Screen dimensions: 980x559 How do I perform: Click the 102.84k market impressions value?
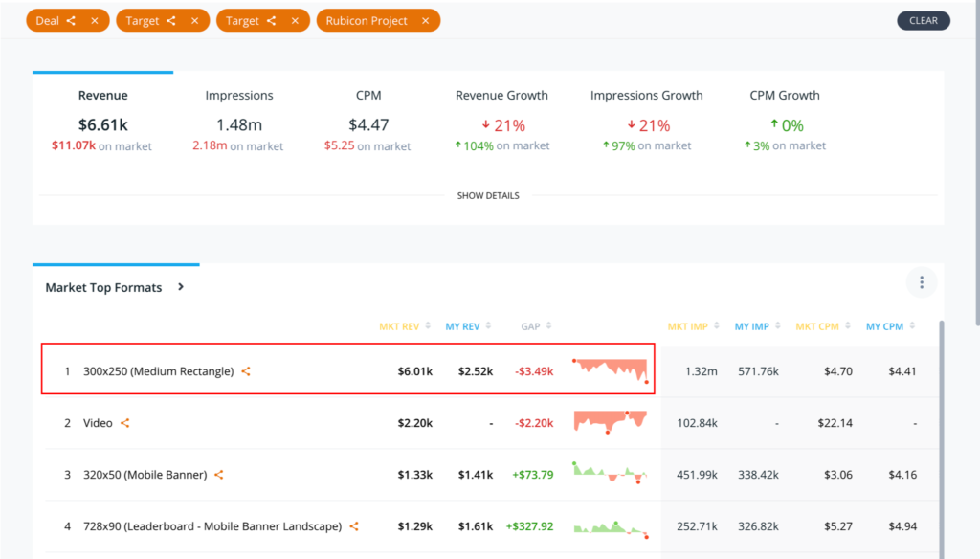point(697,423)
